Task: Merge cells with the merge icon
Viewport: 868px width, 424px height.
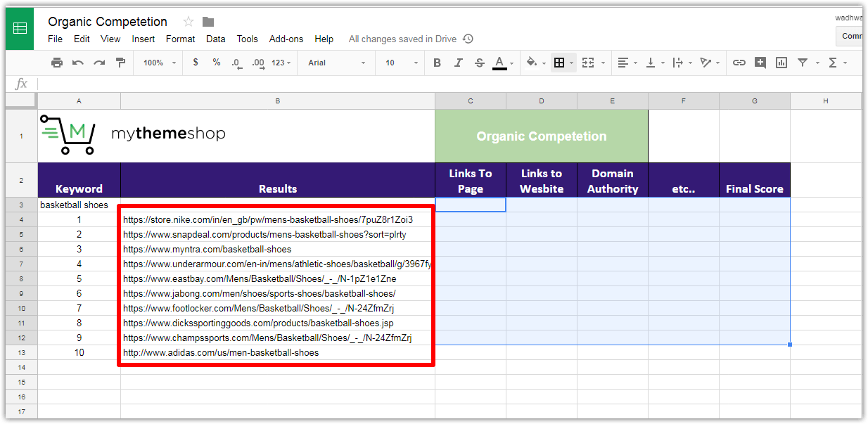Action: click(x=588, y=63)
